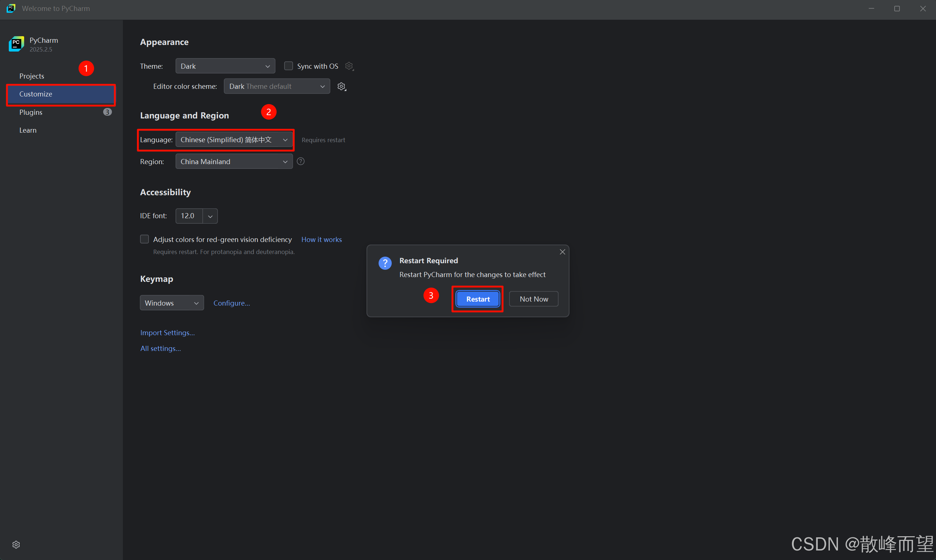Open the Learn section

pyautogui.click(x=28, y=130)
